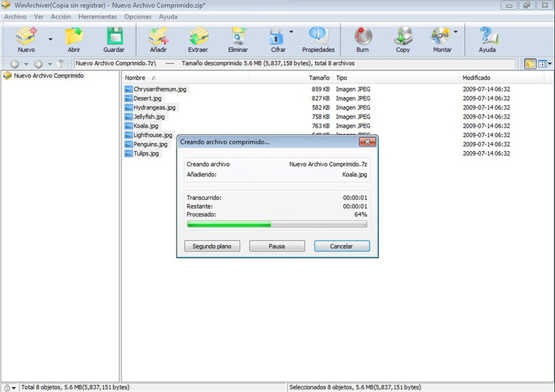Open back history dropdown arrow
The height and width of the screenshot is (392, 555).
[x=26, y=64]
